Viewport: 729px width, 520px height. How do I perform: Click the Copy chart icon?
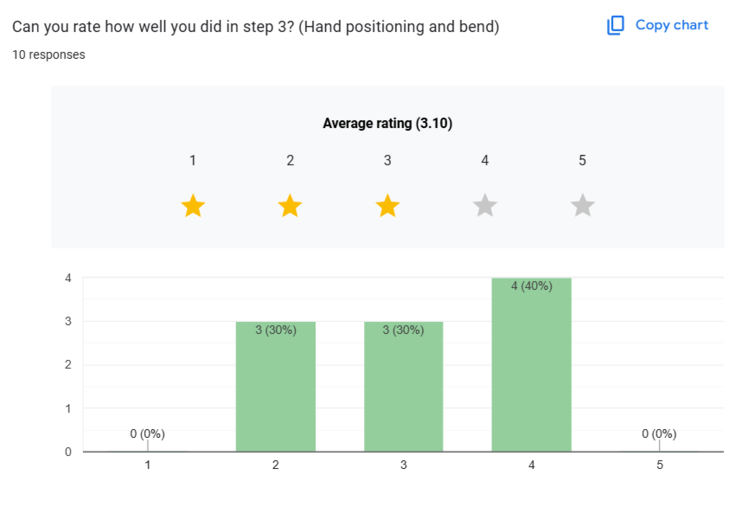coord(616,25)
